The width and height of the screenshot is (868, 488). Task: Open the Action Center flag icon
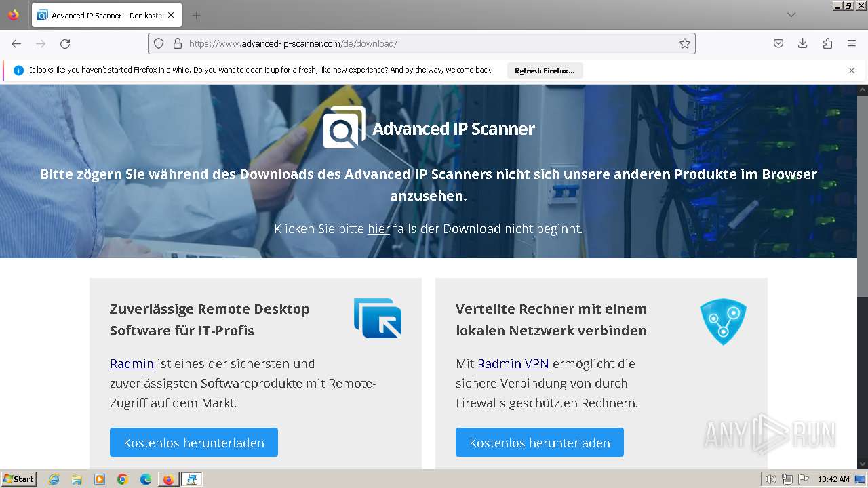tap(804, 479)
